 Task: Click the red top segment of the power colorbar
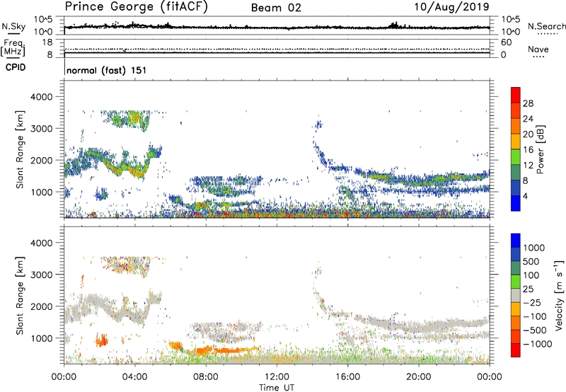[516, 95]
